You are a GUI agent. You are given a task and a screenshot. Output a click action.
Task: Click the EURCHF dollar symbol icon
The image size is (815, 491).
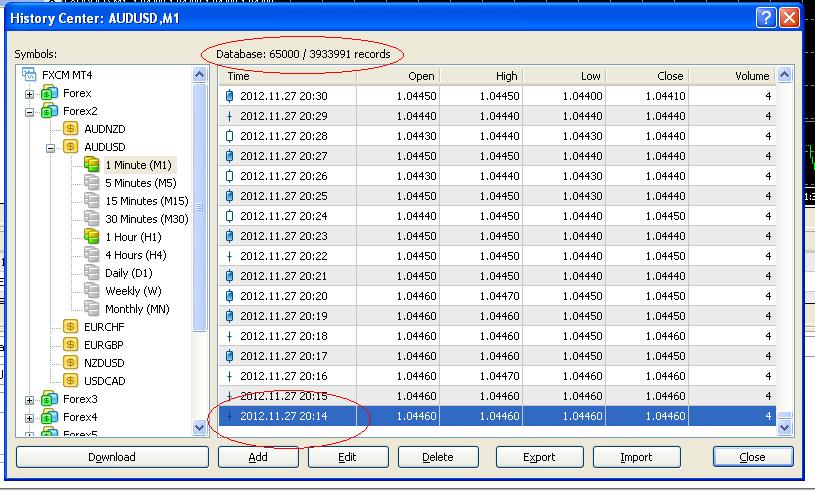pyautogui.click(x=71, y=327)
